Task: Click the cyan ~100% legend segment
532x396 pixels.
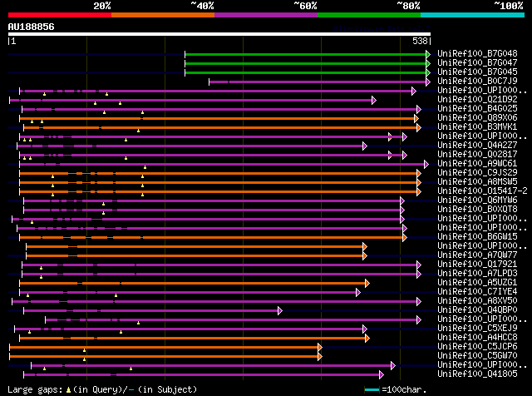Action: (473, 15)
